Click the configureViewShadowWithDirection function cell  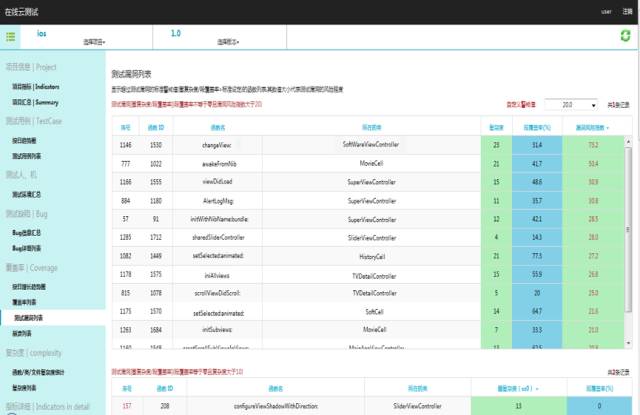(x=276, y=406)
